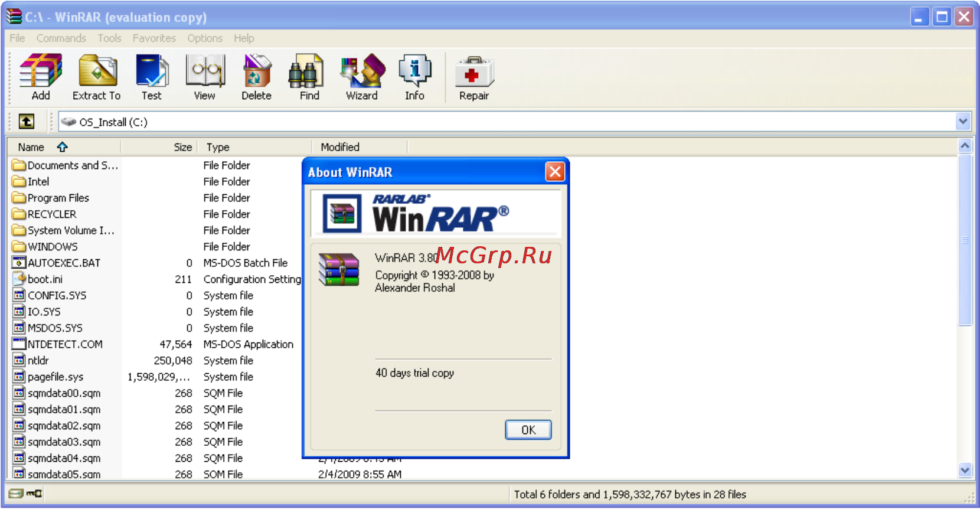Click the vertical scrollbar thumb
This screenshot has height=509, width=980.
click(965, 240)
